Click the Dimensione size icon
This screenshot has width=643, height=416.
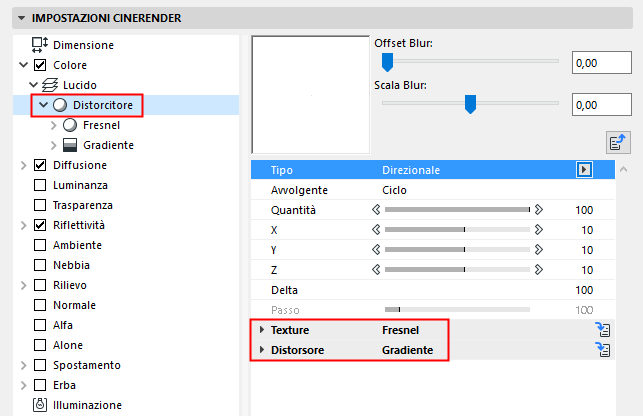coord(40,45)
